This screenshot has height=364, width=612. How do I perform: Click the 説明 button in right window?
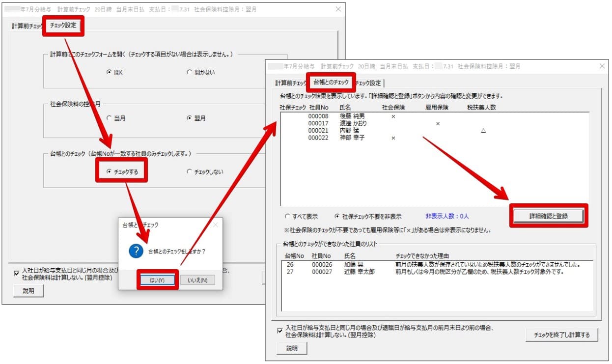[x=292, y=348]
